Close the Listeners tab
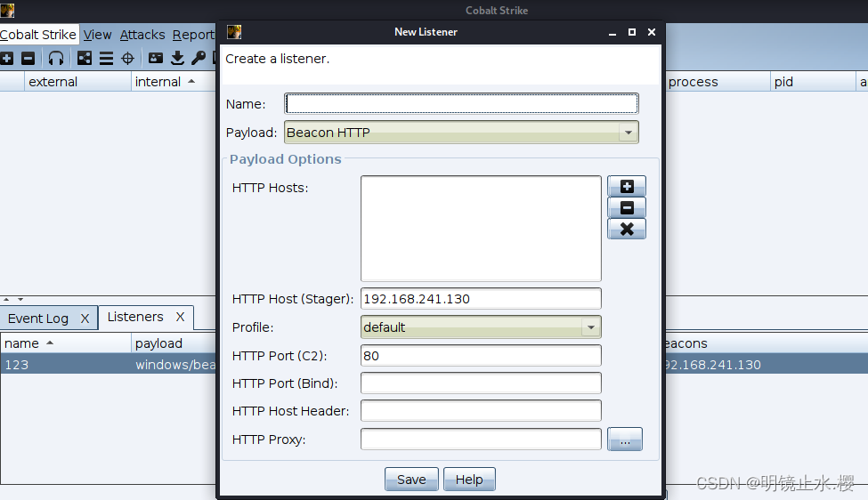Screen dimensions: 868x500 pyautogui.click(x=180, y=317)
